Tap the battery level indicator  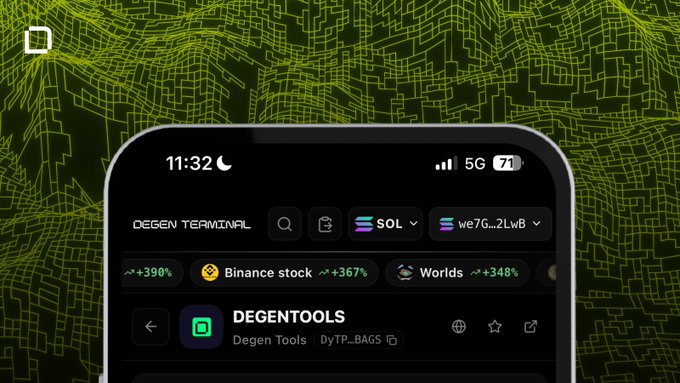tap(508, 163)
